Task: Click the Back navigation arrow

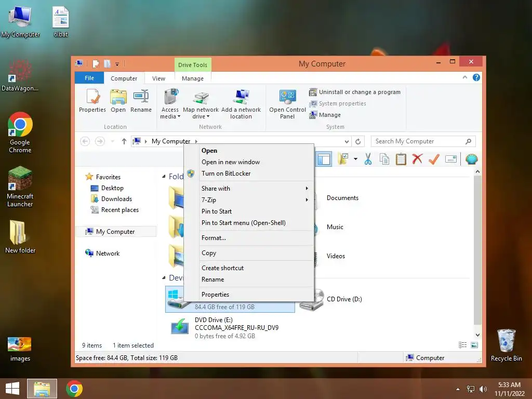Action: point(85,141)
